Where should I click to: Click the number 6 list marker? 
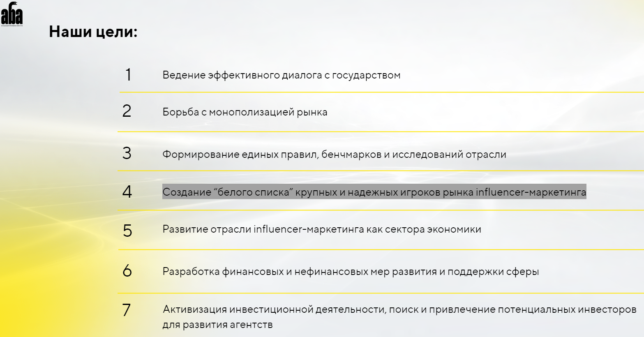[x=127, y=270]
